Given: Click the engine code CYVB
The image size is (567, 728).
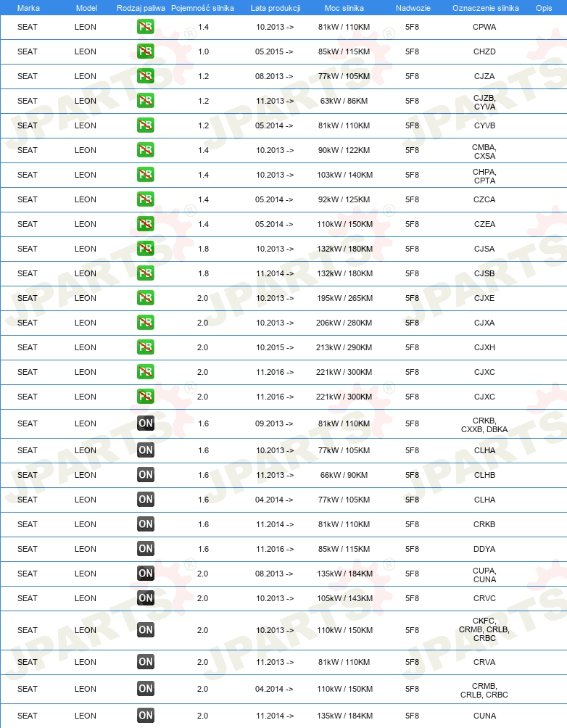Looking at the screenshot, I should click(x=484, y=125).
